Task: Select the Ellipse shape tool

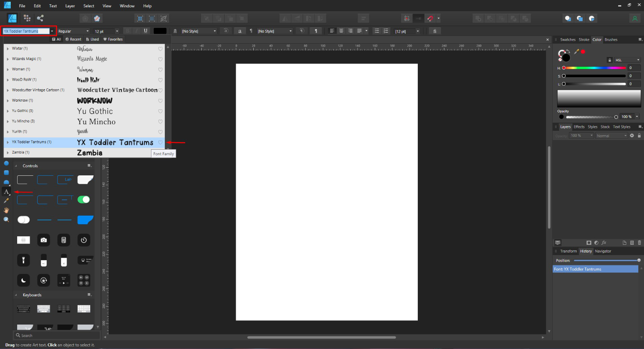Action: click(6, 163)
